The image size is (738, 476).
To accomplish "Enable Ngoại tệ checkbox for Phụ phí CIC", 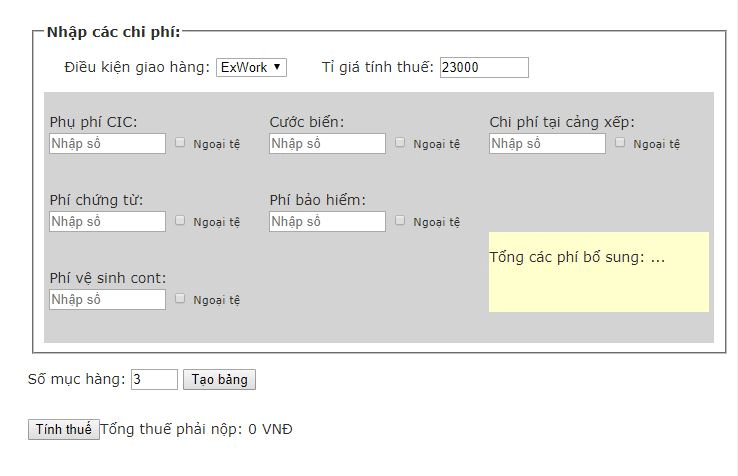I will pos(181,143).
